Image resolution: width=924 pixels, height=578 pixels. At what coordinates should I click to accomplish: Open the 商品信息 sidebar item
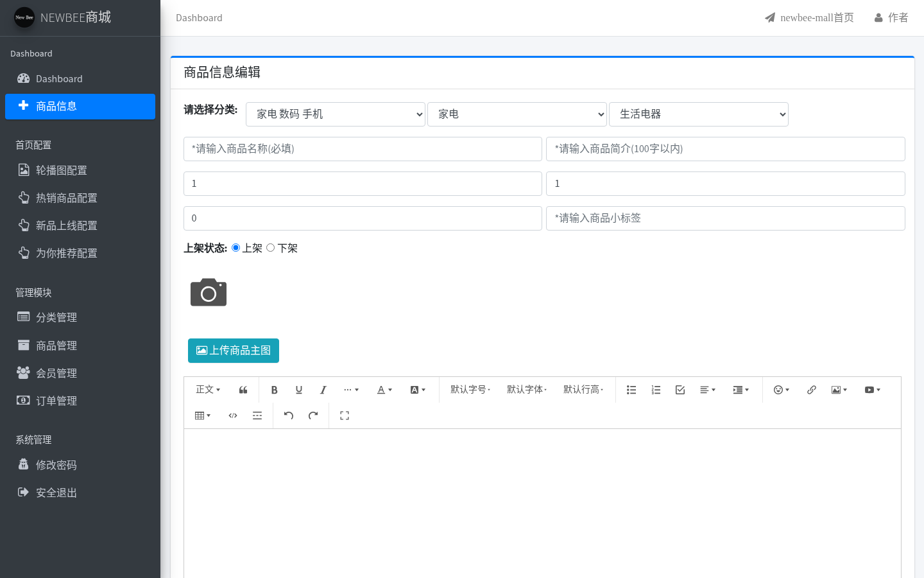[80, 107]
